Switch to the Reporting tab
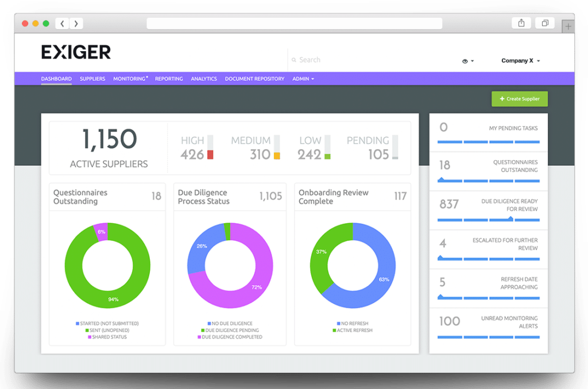Screen dimensions: 588x389 [169, 79]
